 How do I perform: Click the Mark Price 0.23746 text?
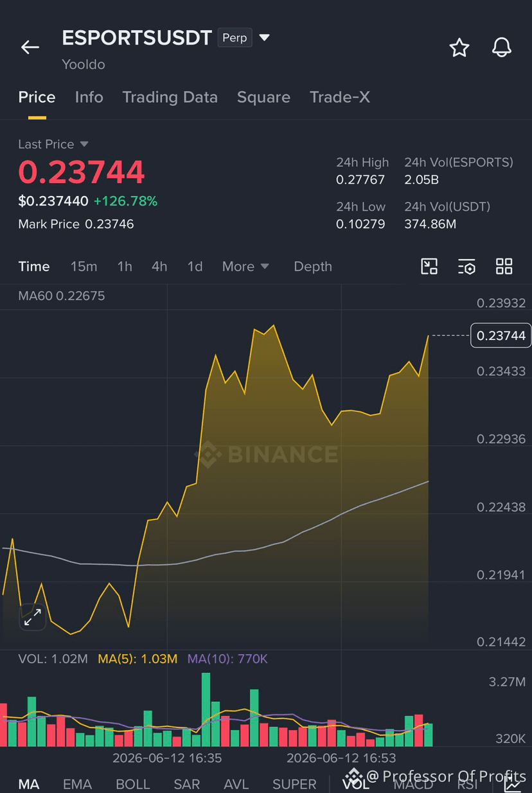tap(76, 224)
